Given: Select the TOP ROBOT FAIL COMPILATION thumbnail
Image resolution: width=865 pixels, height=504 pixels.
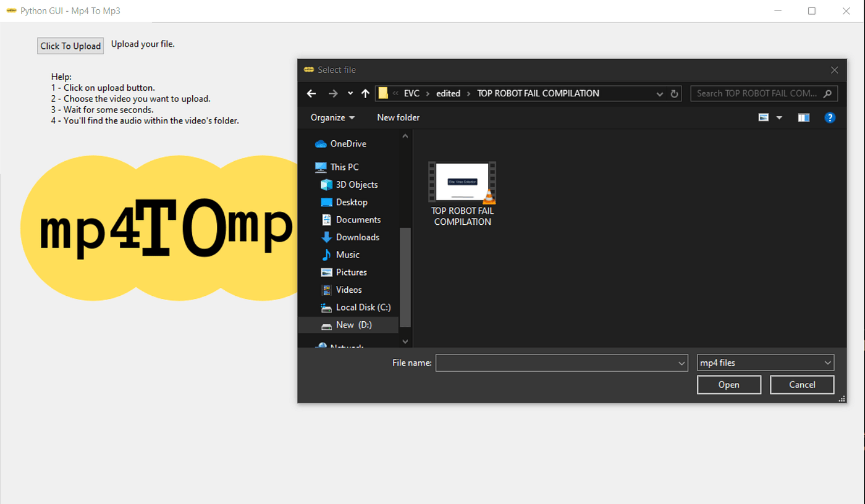Looking at the screenshot, I should click(462, 182).
